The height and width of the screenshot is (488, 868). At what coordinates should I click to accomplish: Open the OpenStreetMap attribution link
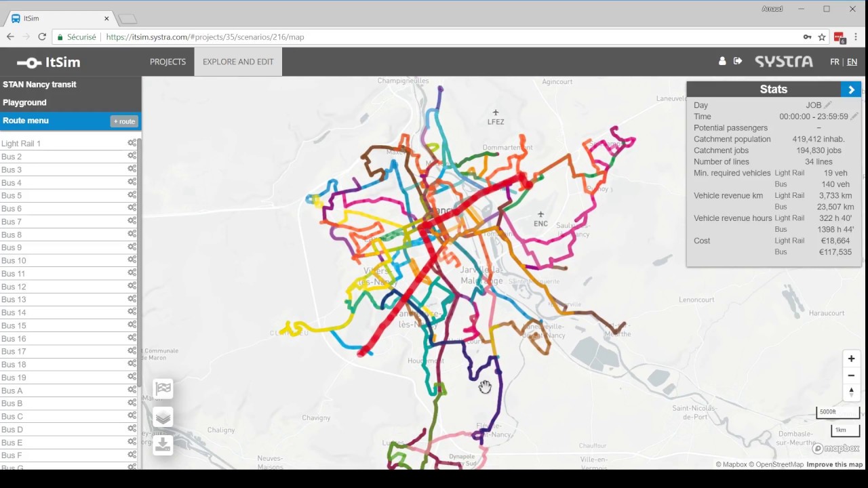776,464
